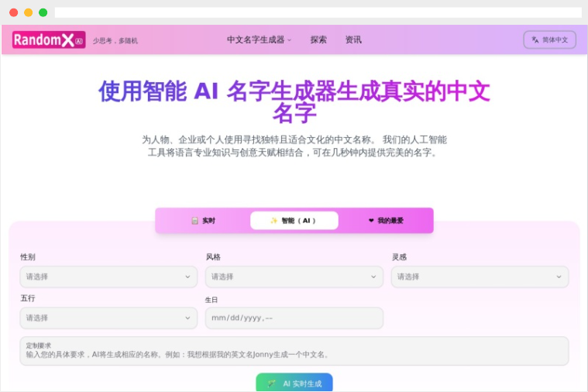
Task: Open the 灵感 dropdown
Action: point(480,277)
